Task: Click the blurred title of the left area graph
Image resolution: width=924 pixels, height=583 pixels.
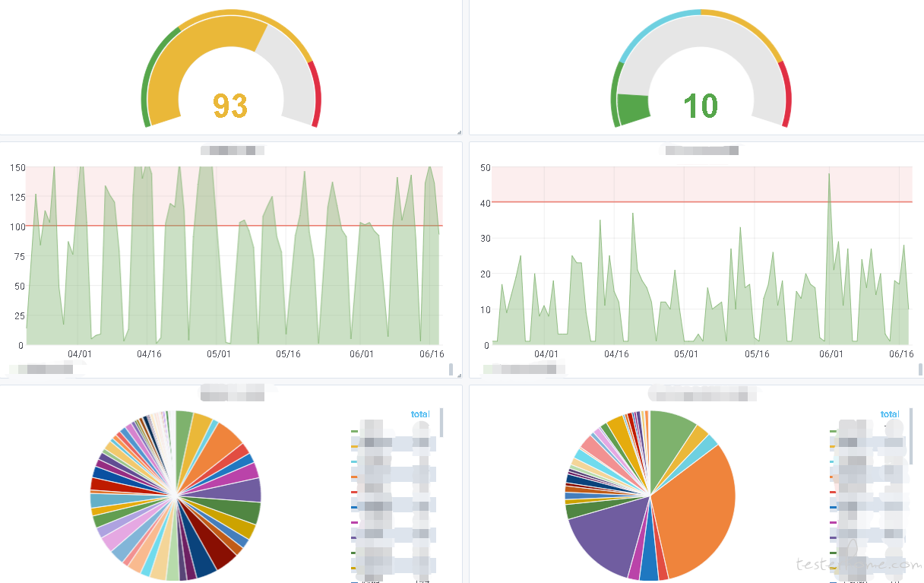Action: coord(233,150)
